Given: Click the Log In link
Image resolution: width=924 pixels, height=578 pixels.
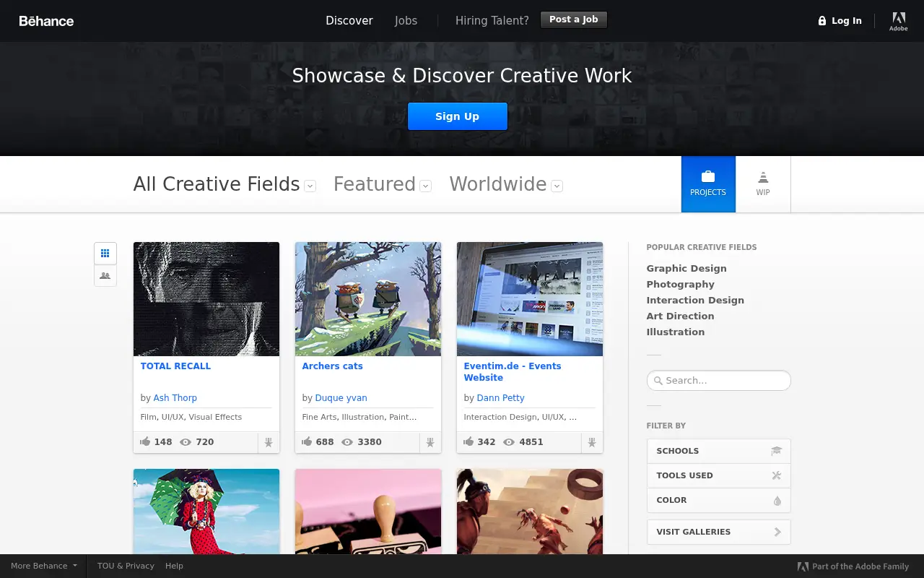Looking at the screenshot, I should pyautogui.click(x=847, y=21).
